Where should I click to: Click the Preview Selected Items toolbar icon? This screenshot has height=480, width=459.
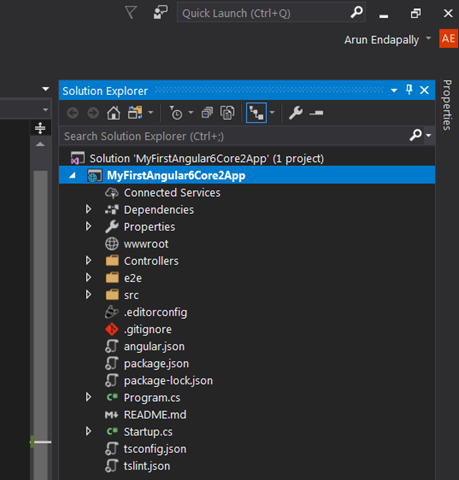(x=316, y=113)
